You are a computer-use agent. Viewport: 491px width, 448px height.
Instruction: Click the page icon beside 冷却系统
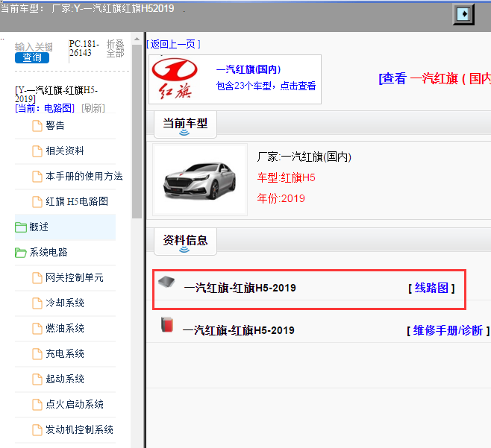tap(37, 303)
